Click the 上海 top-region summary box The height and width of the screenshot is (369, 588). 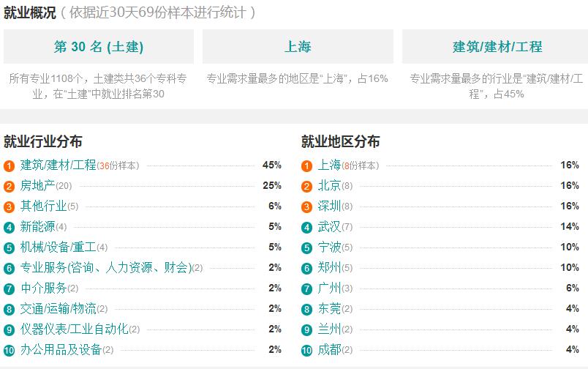coord(298,47)
